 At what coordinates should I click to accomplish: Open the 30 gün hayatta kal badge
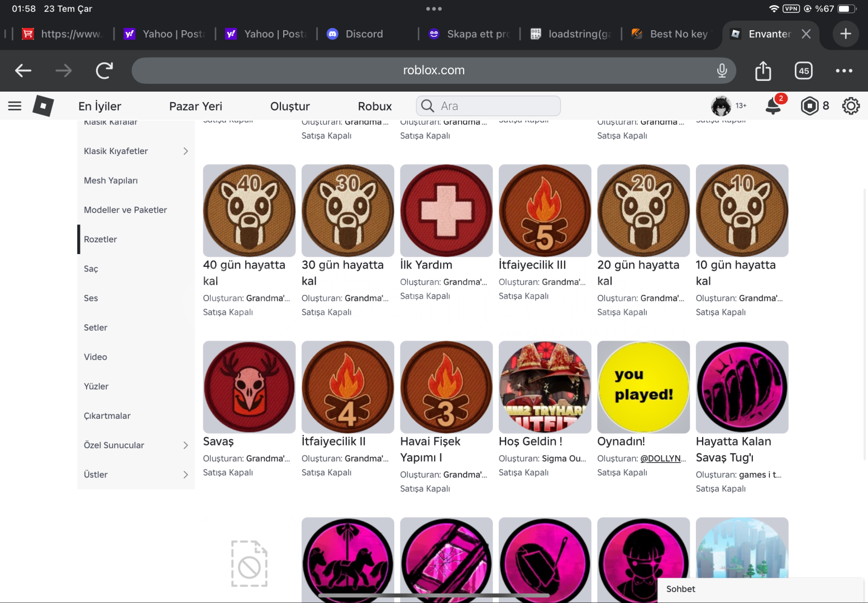[348, 210]
